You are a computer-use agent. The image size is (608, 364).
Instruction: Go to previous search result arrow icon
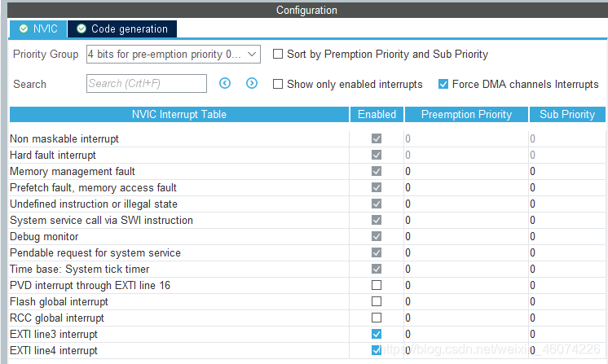pyautogui.click(x=225, y=83)
